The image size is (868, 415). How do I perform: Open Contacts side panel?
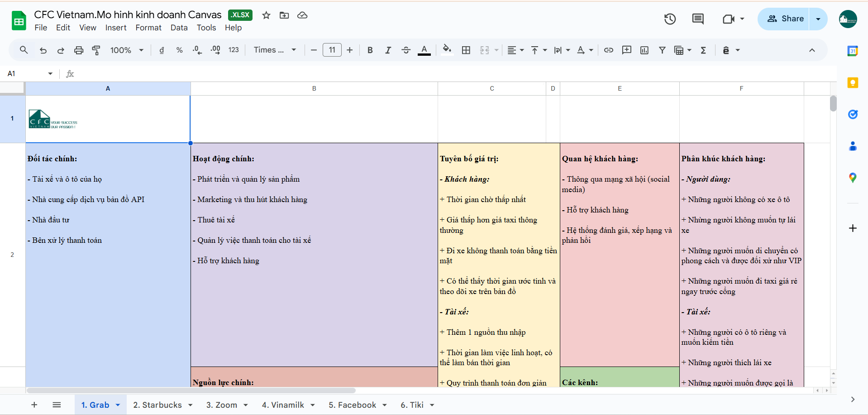tap(853, 146)
